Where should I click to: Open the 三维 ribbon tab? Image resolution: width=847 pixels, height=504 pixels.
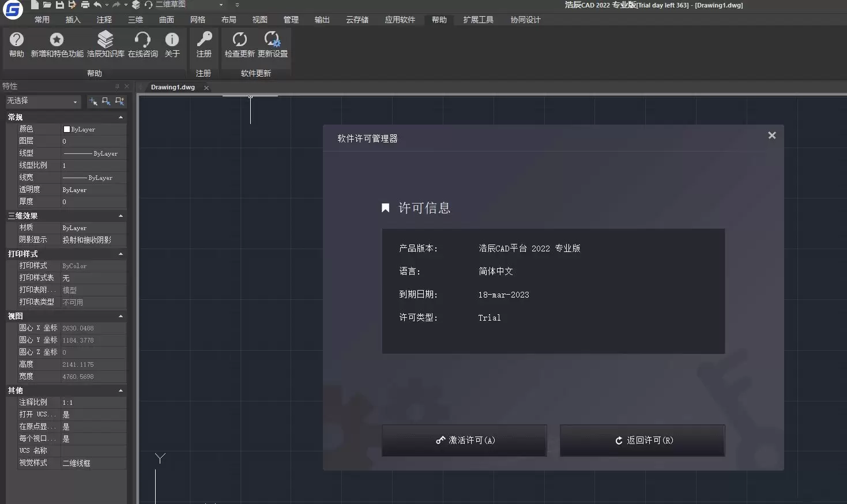pos(135,20)
